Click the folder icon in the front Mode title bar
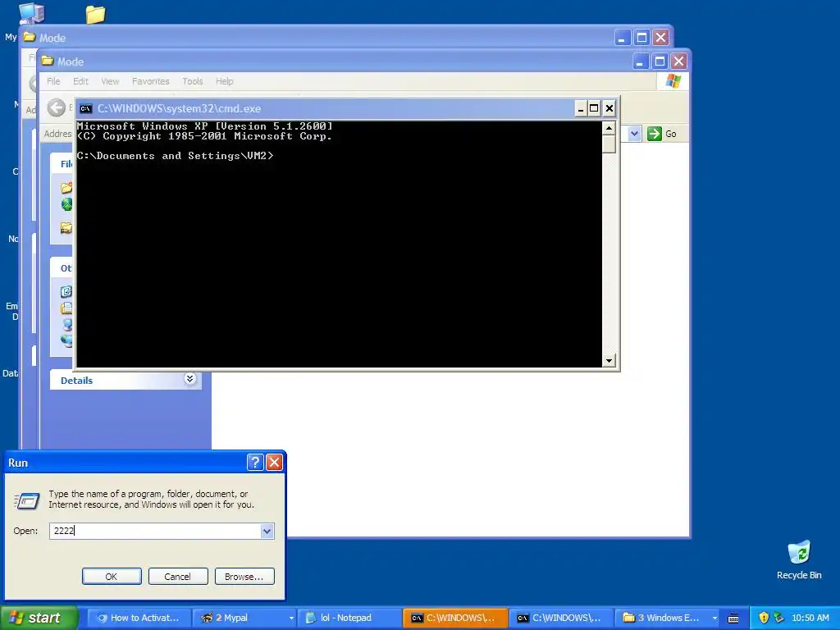Viewport: 840px width, 630px height. (x=48, y=61)
